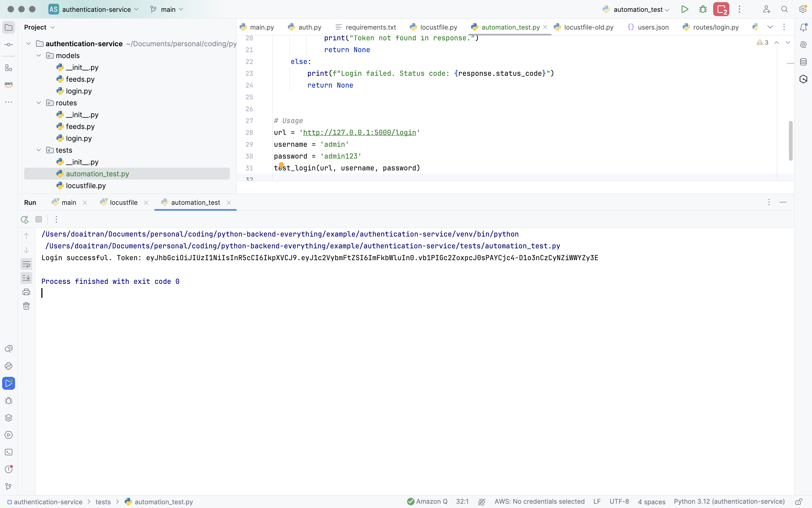The height and width of the screenshot is (508, 812).
Task: Switch to locustfile-old.py editor tab
Action: point(583,27)
